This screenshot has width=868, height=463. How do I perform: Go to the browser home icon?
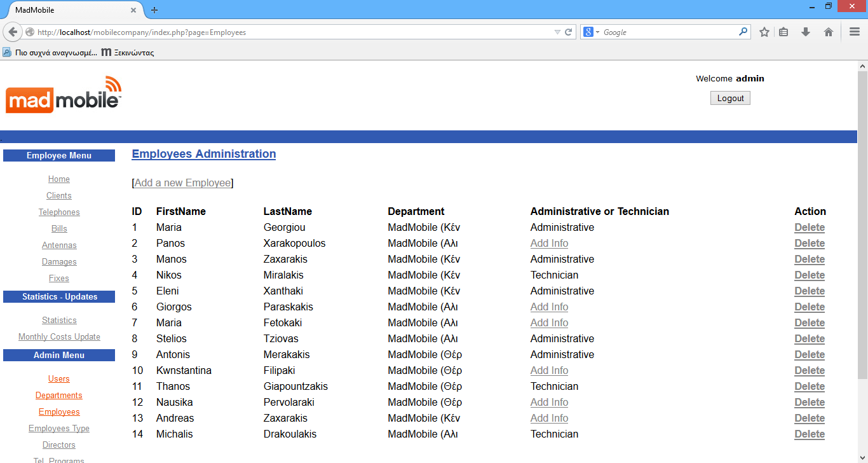click(829, 32)
